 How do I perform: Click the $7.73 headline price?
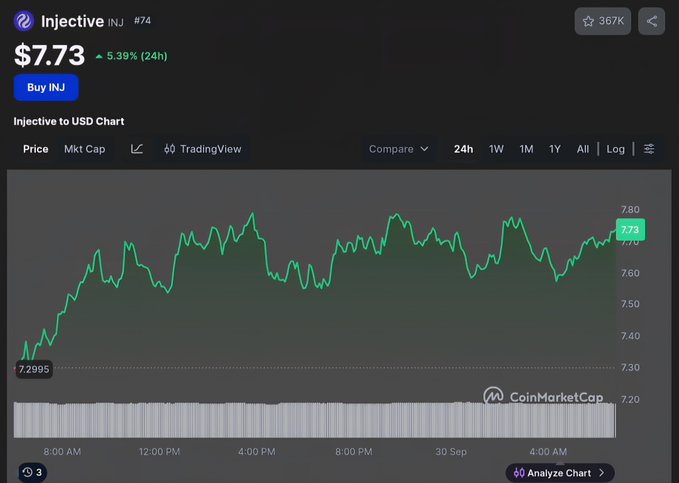coord(49,55)
